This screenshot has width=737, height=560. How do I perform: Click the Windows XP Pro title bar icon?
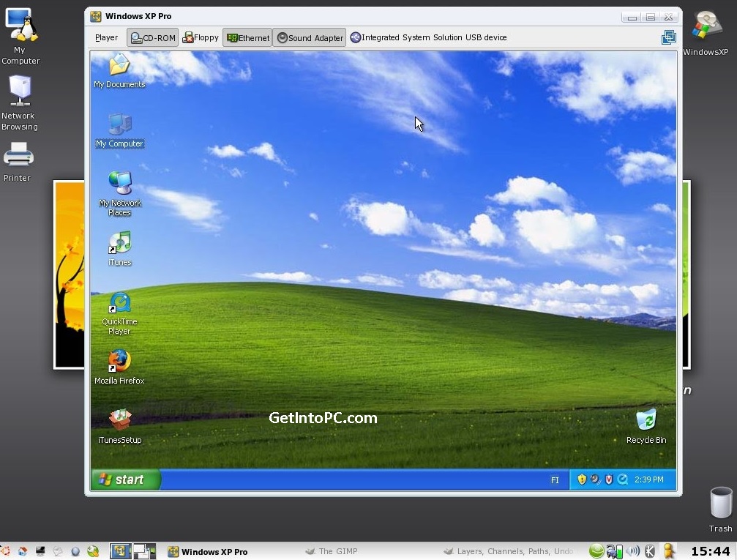pyautogui.click(x=95, y=16)
